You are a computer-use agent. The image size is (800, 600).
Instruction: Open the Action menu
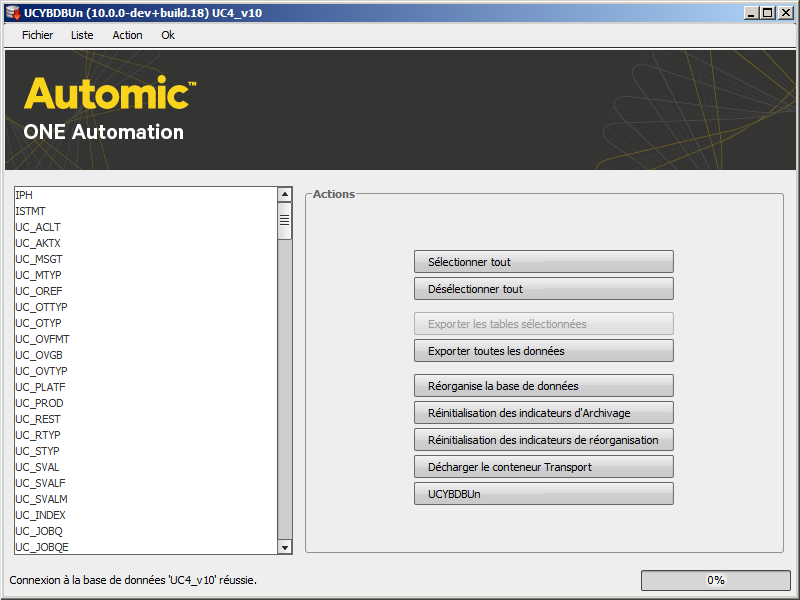click(127, 35)
